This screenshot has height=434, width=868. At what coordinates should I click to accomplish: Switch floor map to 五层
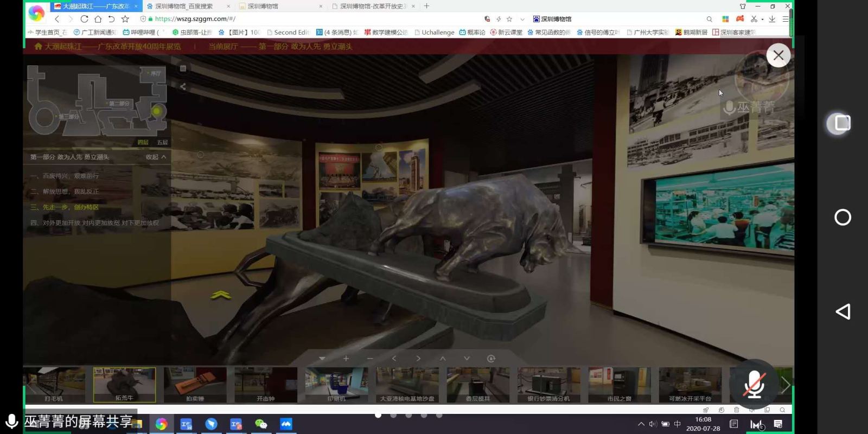[162, 142]
